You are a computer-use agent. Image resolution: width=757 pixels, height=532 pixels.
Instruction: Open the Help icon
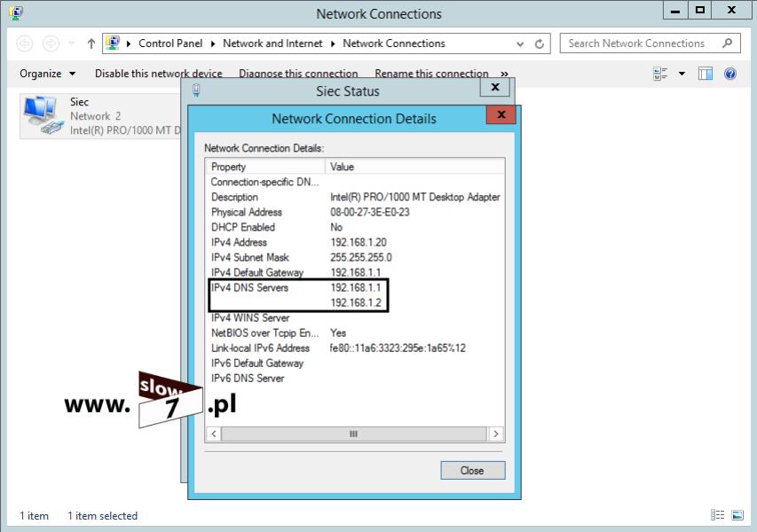(x=730, y=74)
